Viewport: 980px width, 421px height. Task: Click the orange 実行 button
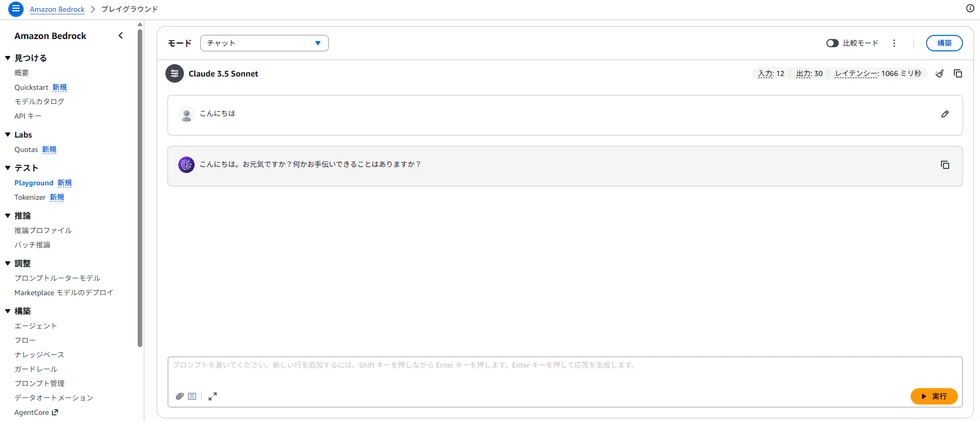click(934, 396)
